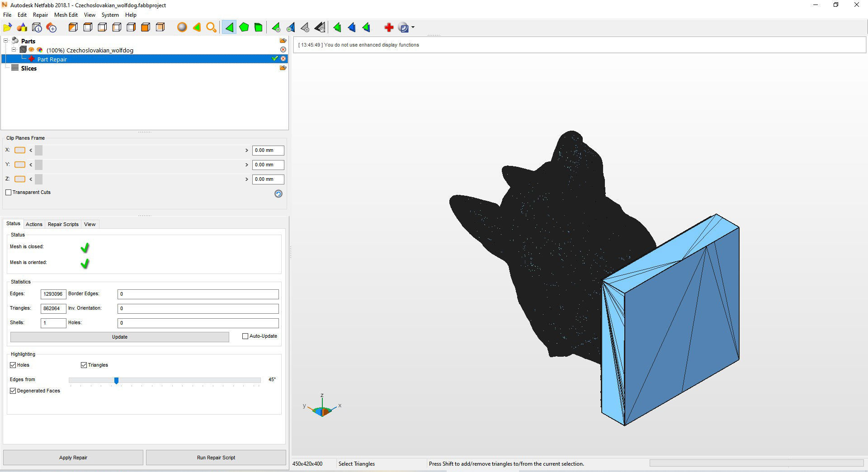
Task: Click the folder icon on the Slices row
Action: tap(283, 68)
